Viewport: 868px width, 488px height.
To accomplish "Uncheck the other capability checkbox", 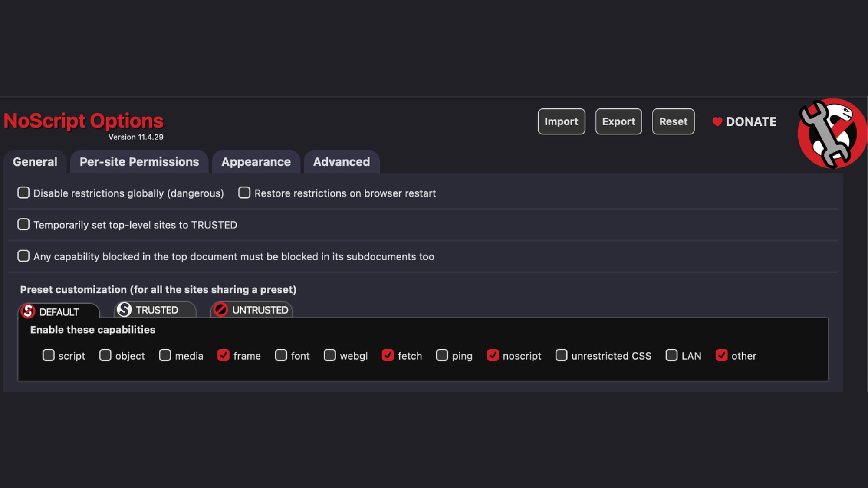I will tap(722, 355).
